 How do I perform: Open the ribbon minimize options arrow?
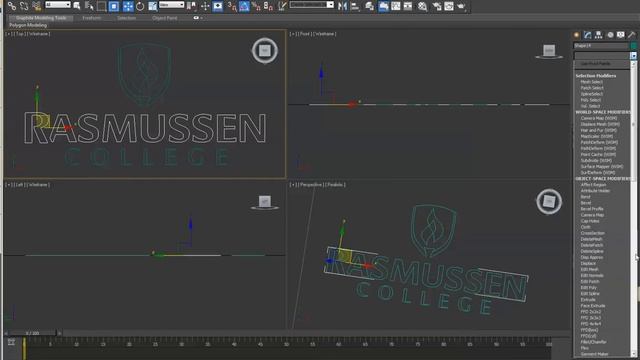(201, 18)
